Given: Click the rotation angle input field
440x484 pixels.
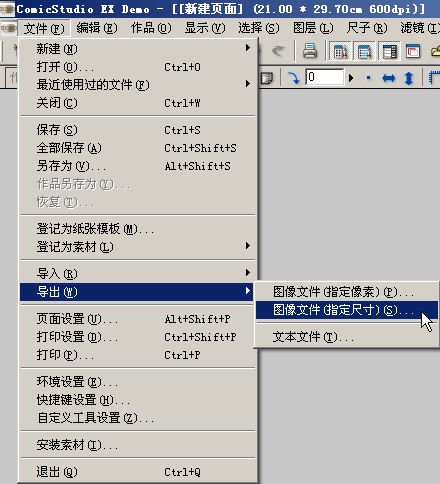Looking at the screenshot, I should pos(325,77).
